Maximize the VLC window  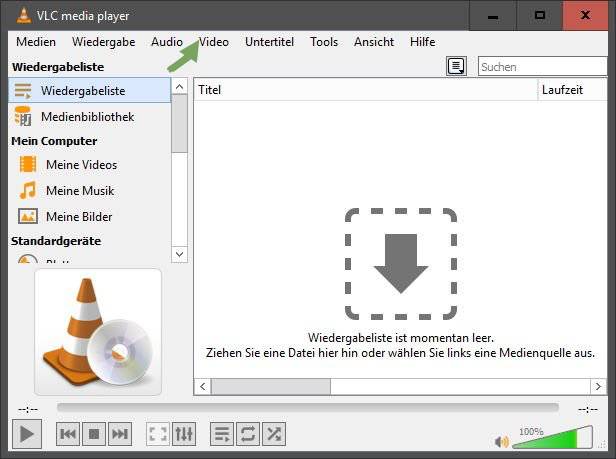540,16
